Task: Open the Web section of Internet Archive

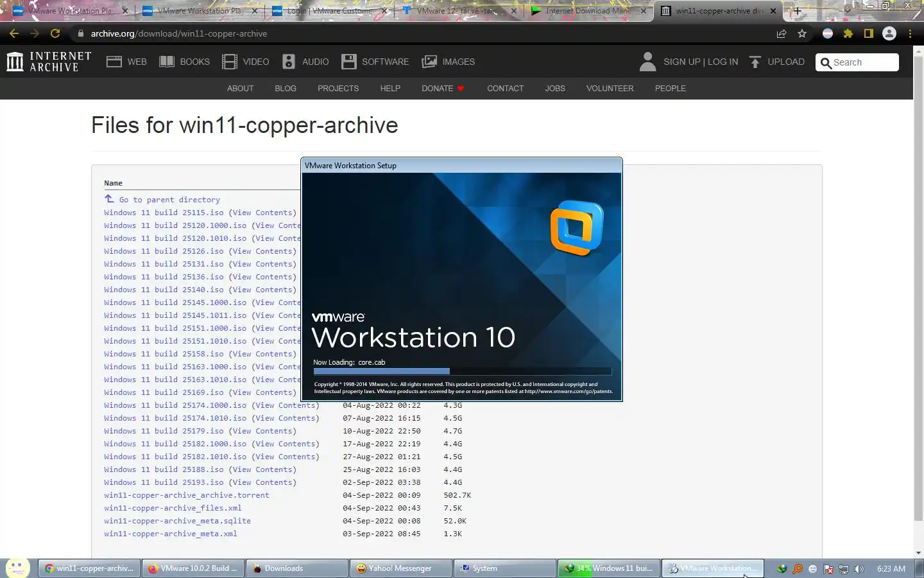Action: [126, 62]
